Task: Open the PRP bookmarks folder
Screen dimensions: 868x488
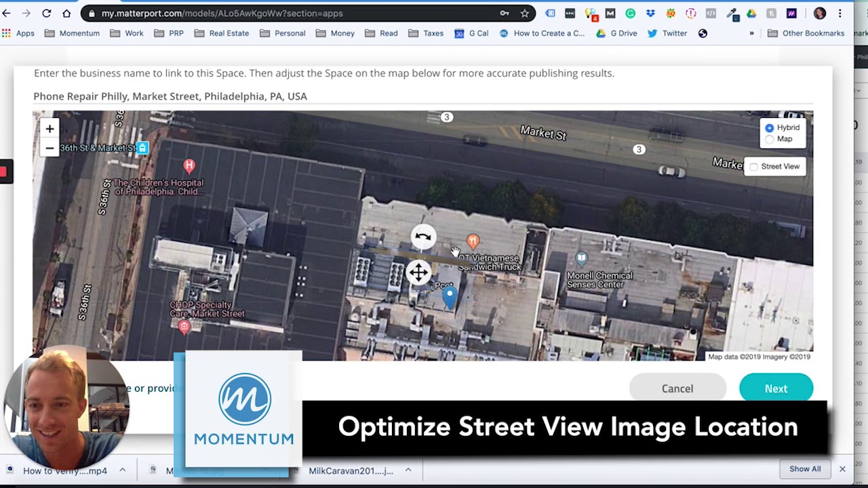Action: 168,33
